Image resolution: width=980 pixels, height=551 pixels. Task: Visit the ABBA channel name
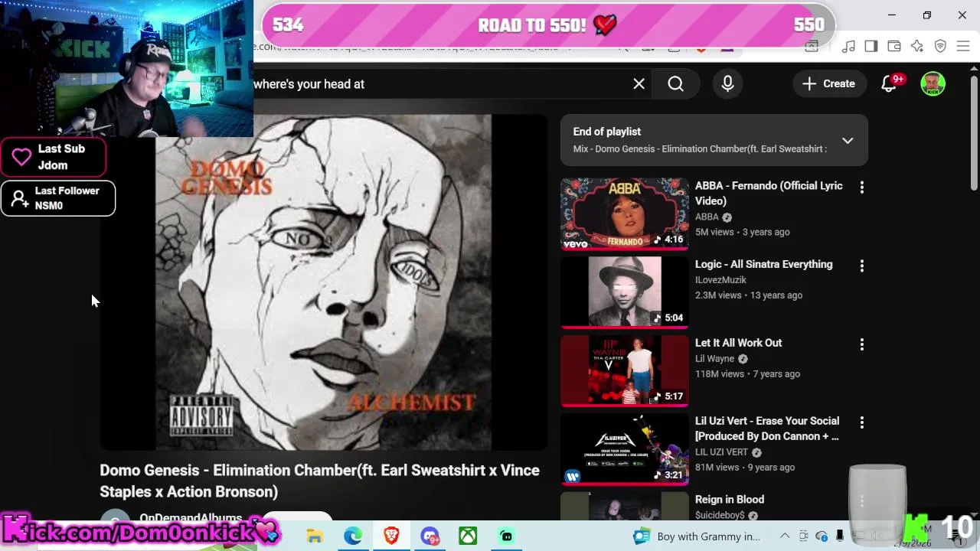coord(707,217)
